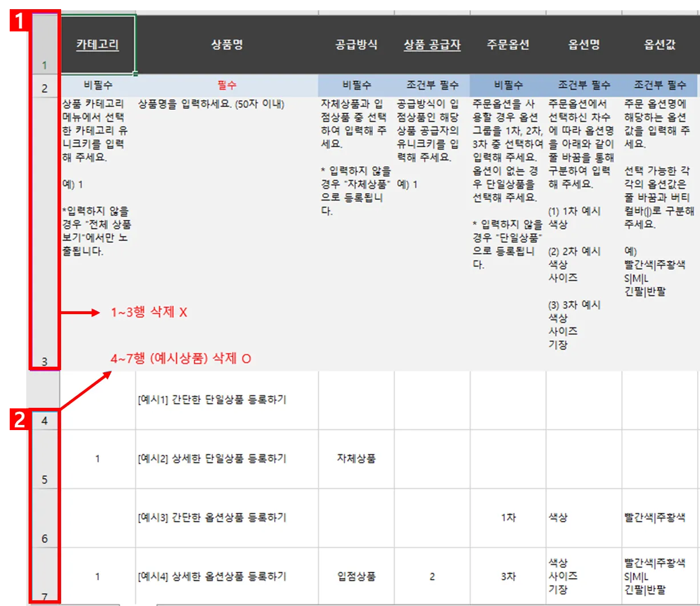700x606 pixels.
Task: Click row header 2
Action: click(45, 86)
